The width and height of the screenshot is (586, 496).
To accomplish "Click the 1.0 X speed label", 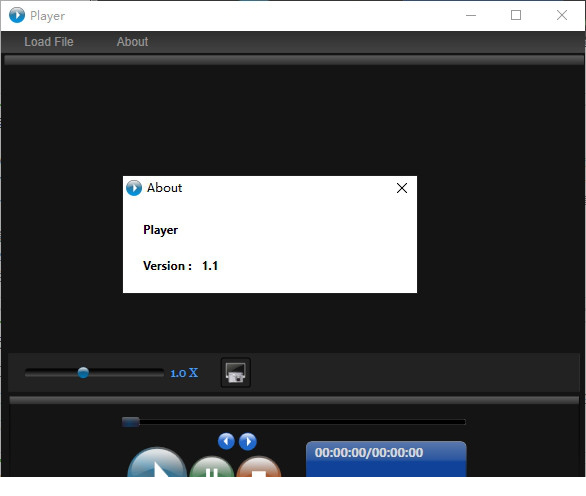I will 184,373.
